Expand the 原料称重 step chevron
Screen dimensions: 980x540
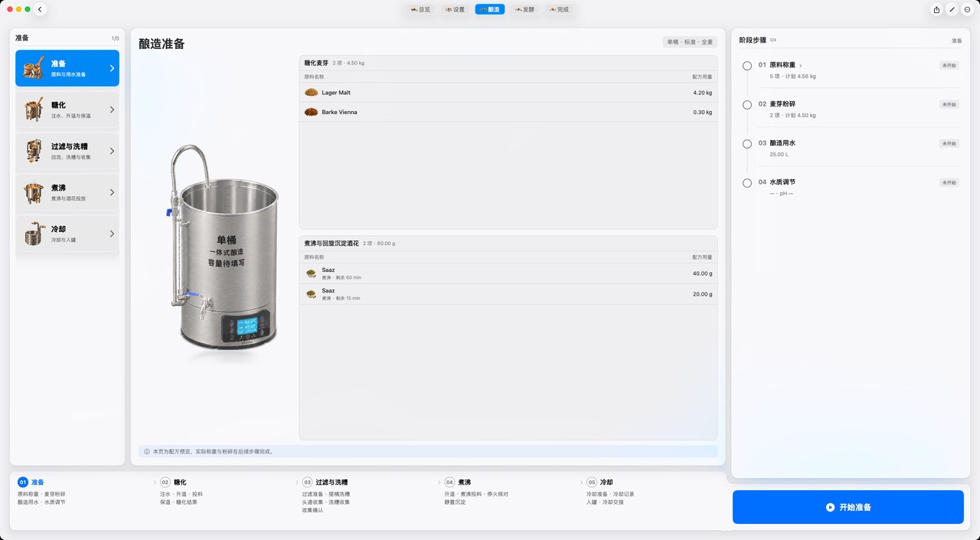pyautogui.click(x=801, y=66)
